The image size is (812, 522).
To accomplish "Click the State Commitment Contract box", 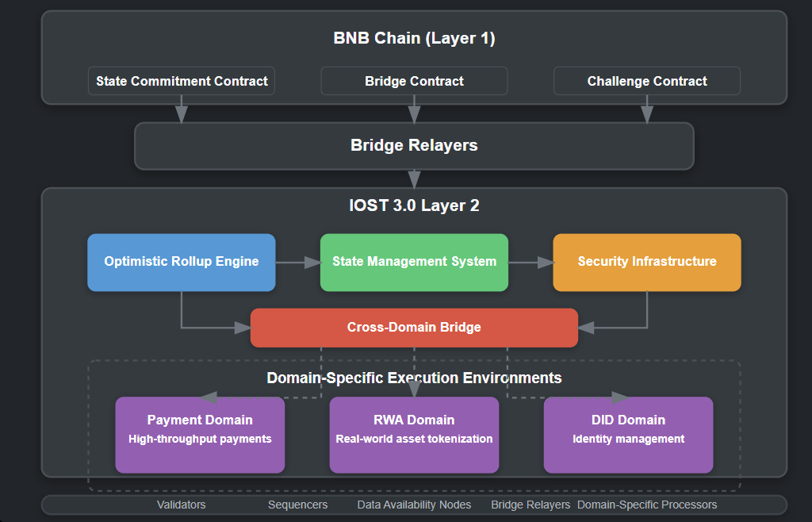I will pyautogui.click(x=182, y=81).
